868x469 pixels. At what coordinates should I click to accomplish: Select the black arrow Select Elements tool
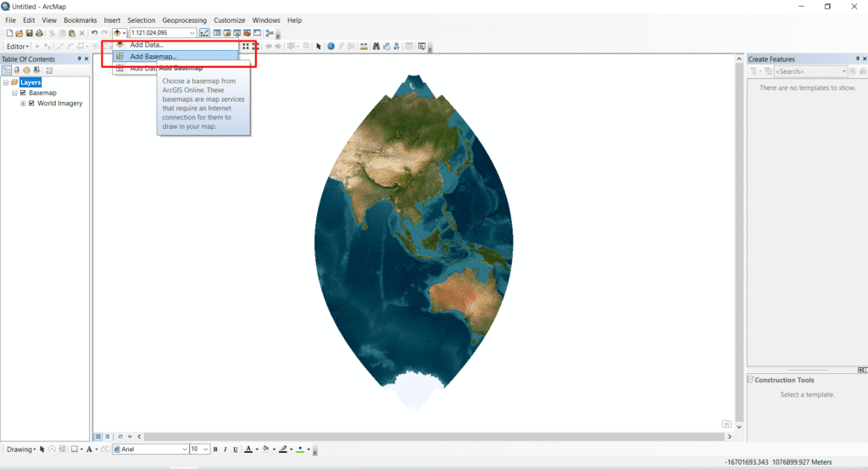point(319,47)
